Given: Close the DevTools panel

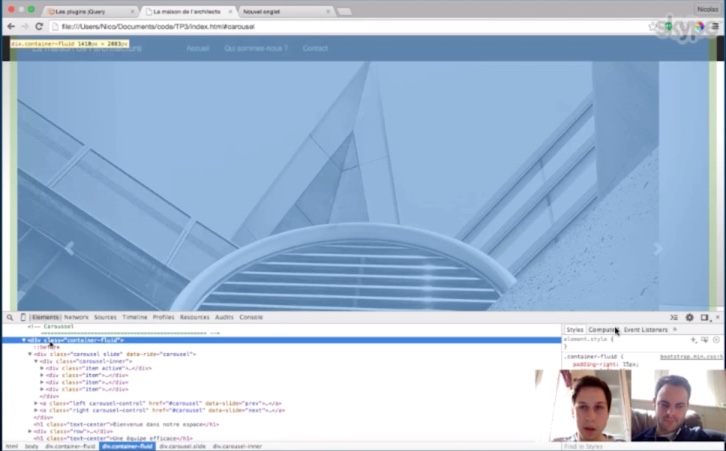Looking at the screenshot, I should tap(718, 317).
